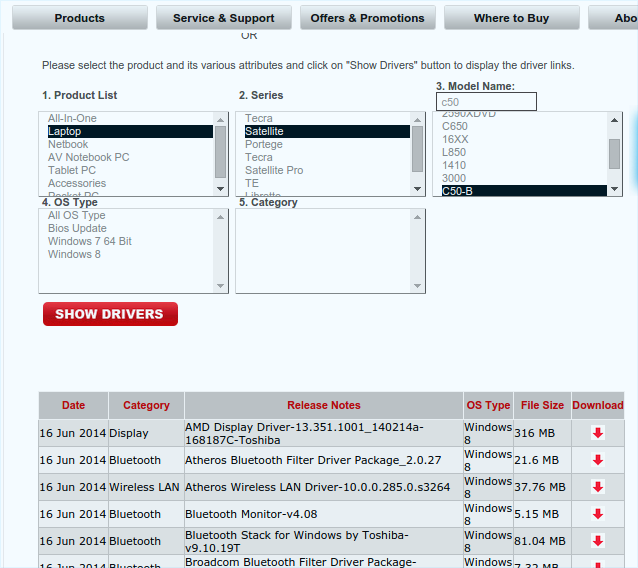
Task: Select All OS Type option
Action: tap(130, 215)
